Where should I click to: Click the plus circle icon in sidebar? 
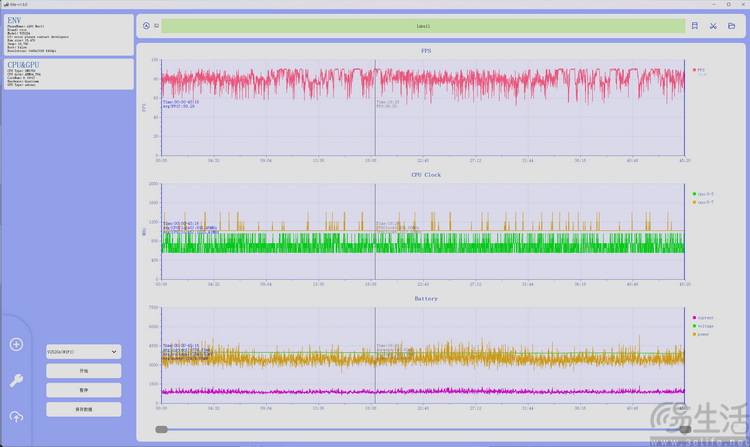[16, 344]
